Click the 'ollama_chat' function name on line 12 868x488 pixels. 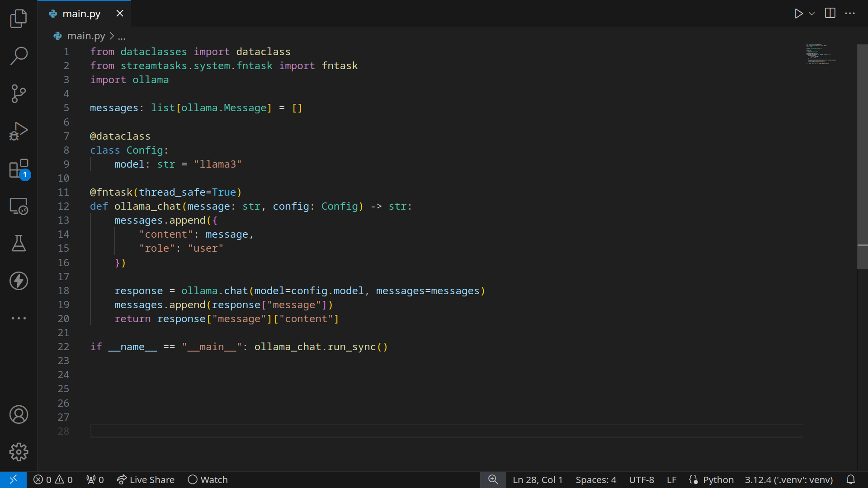147,206
